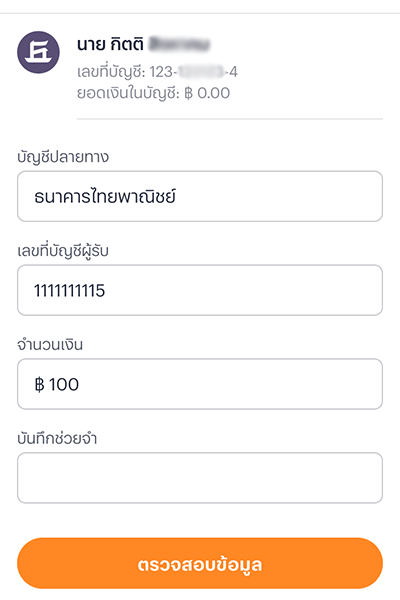Click the บัญชีปลายทาง label
This screenshot has height=600, width=400.
[63, 157]
